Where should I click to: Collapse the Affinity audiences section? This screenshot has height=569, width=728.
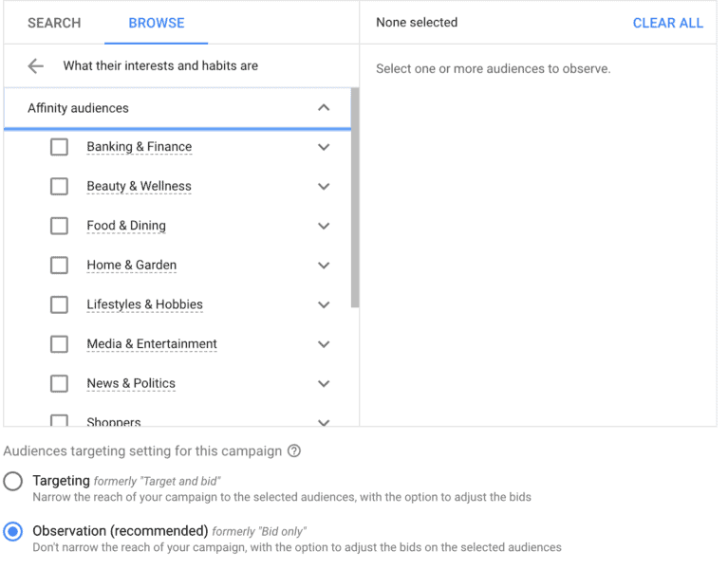324,108
